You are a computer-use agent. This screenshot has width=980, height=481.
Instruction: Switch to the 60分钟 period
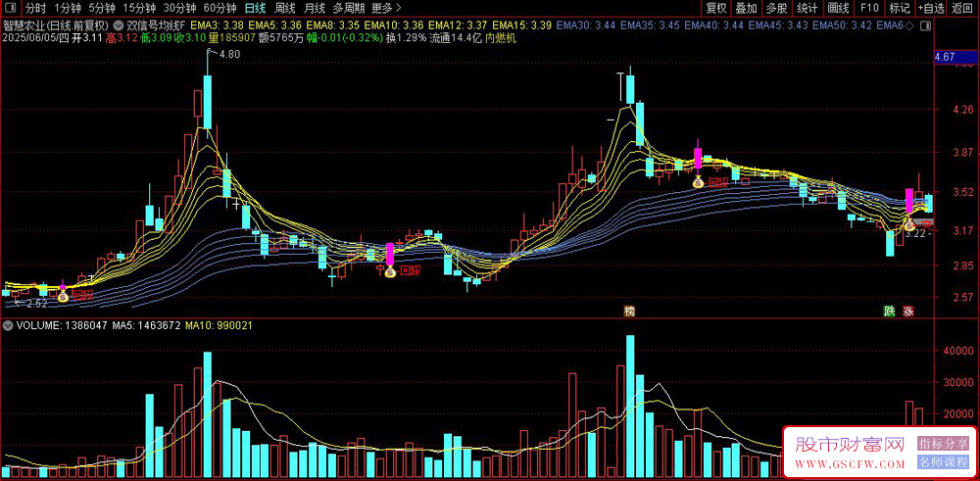[220, 8]
